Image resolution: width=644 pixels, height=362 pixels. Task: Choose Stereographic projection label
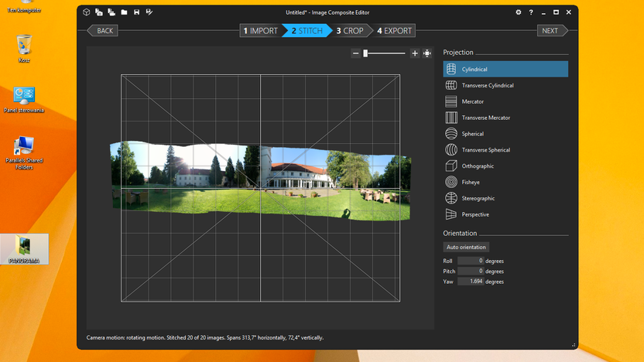click(478, 198)
